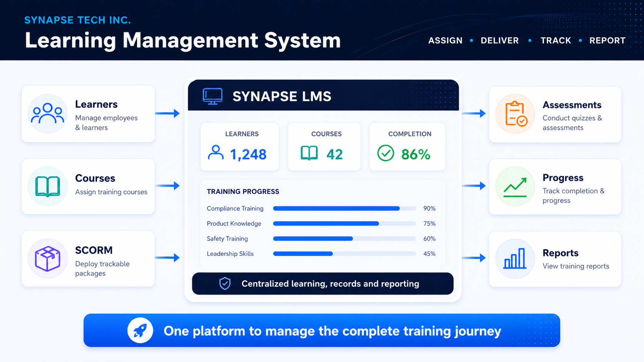Click the shield icon in Centralized learning bar

pos(225,284)
